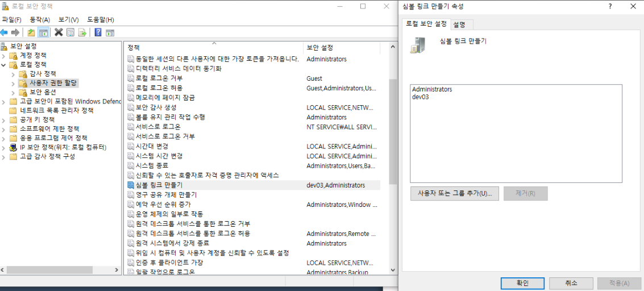The width and height of the screenshot is (644, 291).
Task: Click policy icon beside 시스템 종료
Action: [131, 166]
